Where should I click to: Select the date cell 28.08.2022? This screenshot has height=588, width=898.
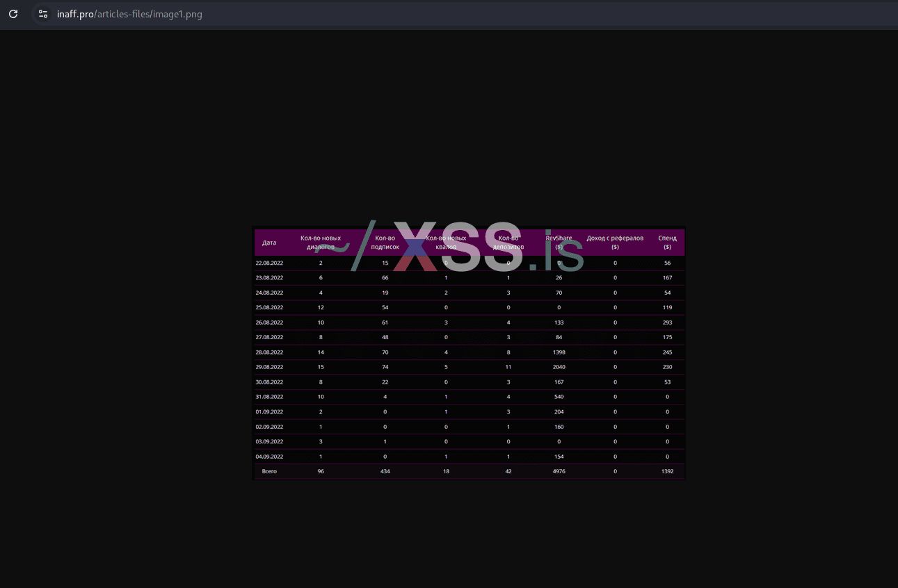[269, 353]
